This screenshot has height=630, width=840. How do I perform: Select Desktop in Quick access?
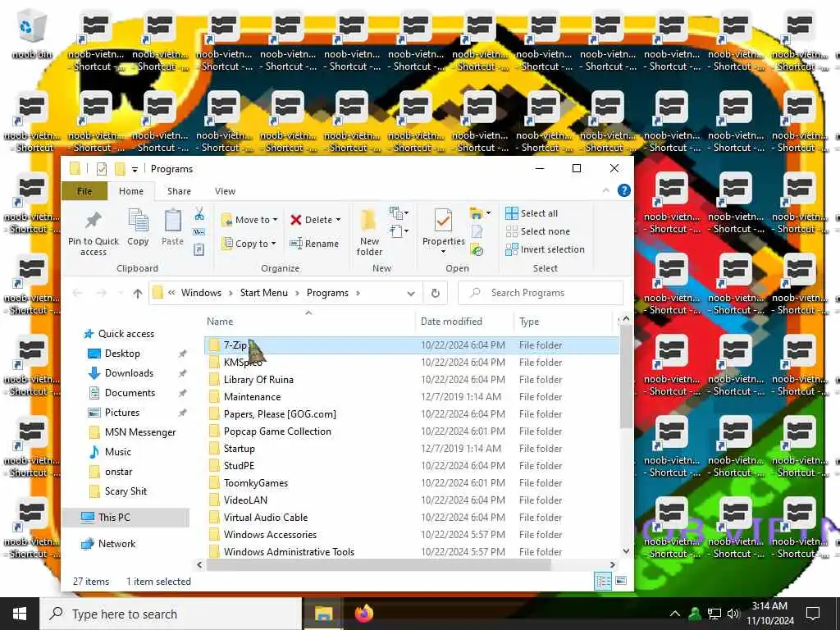[x=122, y=354]
